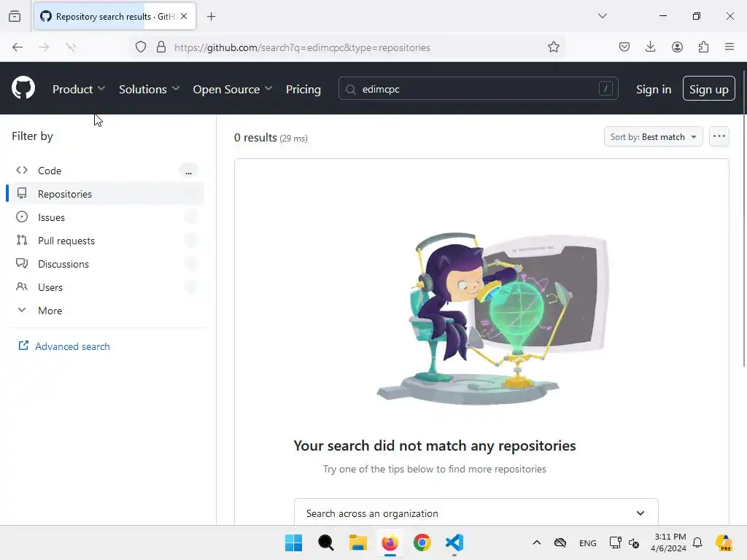Open the Advanced search link
This screenshot has height=560, width=747.
pyautogui.click(x=64, y=346)
